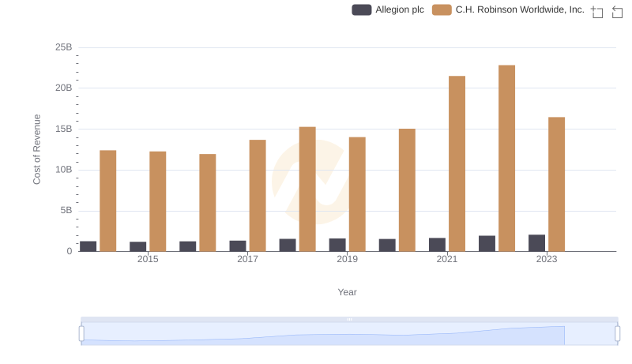
Task: Grab the right range slider handle
Action: coord(618,334)
